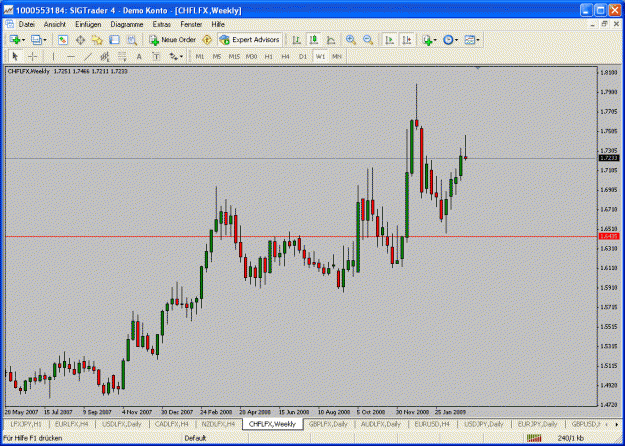The height and width of the screenshot is (446, 625).
Task: Open the Hilfe menu
Action: point(218,24)
